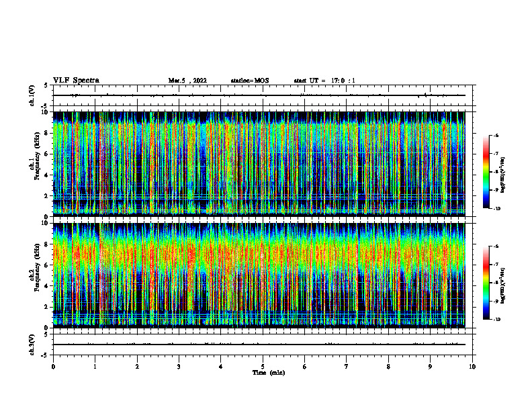Click the time axis tick label "9"

(x=430, y=367)
